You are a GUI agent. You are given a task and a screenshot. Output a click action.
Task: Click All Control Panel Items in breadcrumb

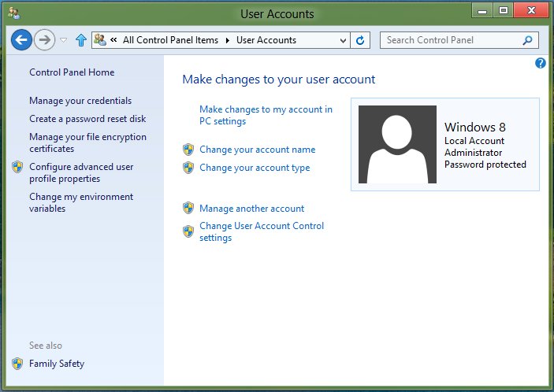tap(170, 40)
